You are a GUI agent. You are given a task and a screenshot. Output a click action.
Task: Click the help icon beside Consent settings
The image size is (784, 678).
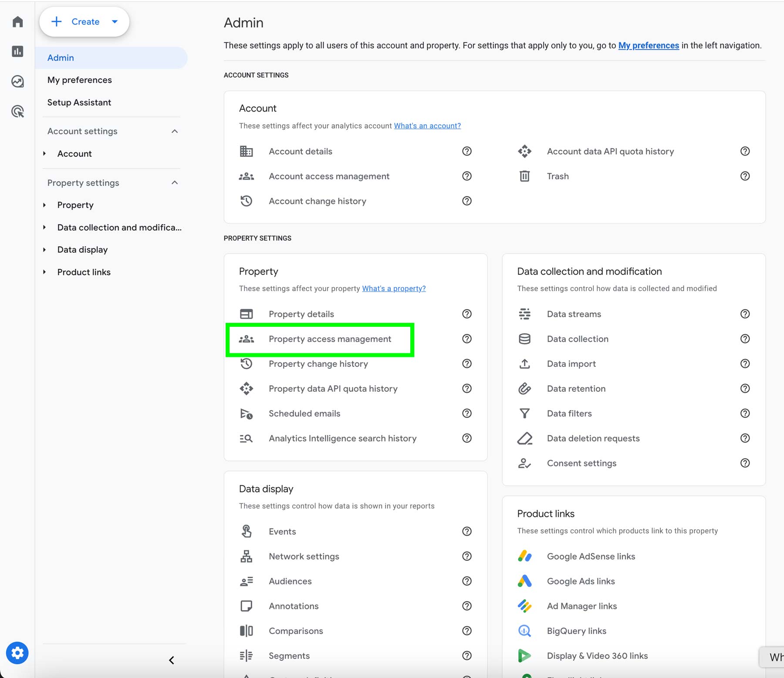[x=745, y=463]
